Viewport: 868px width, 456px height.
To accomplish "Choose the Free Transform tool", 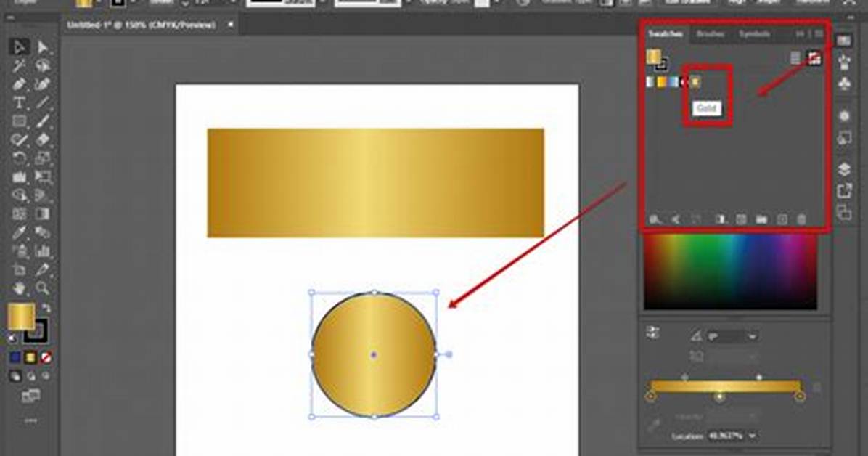I will pyautogui.click(x=43, y=176).
